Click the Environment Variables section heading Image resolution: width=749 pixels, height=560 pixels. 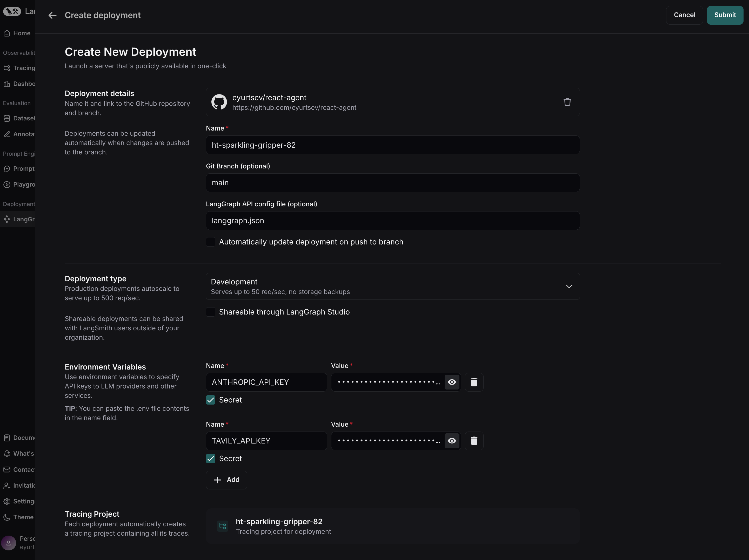[x=105, y=367]
